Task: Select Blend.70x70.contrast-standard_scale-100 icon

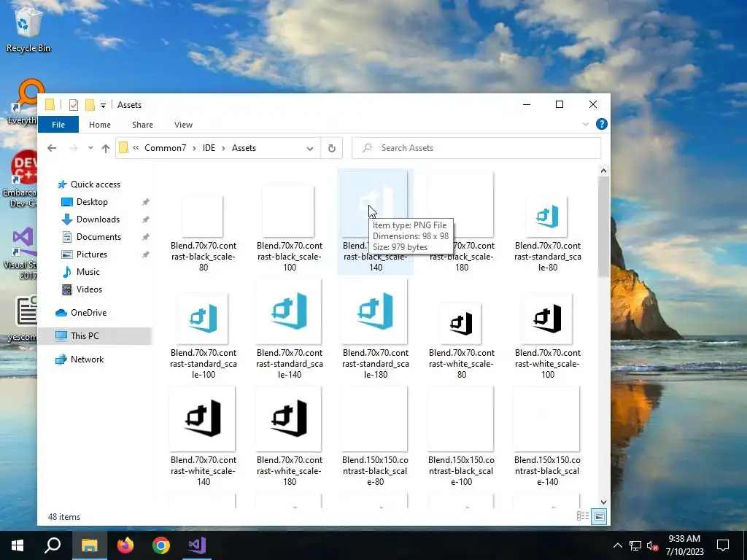Action: [x=203, y=319]
